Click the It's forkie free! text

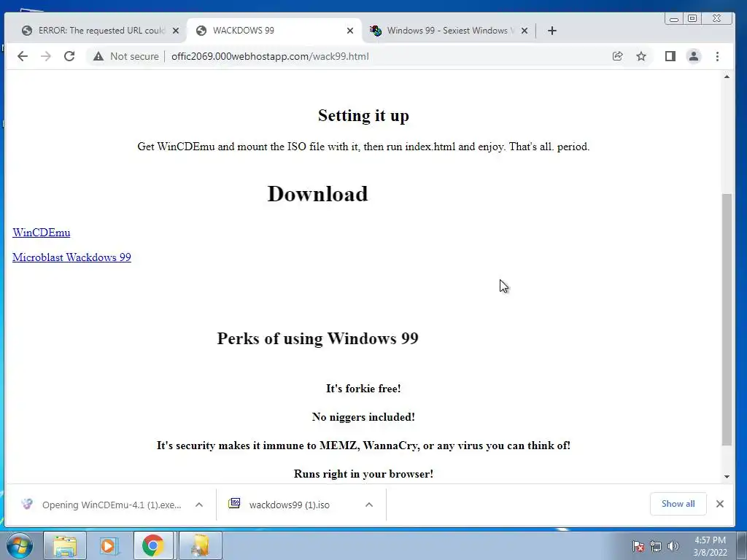coord(363,389)
